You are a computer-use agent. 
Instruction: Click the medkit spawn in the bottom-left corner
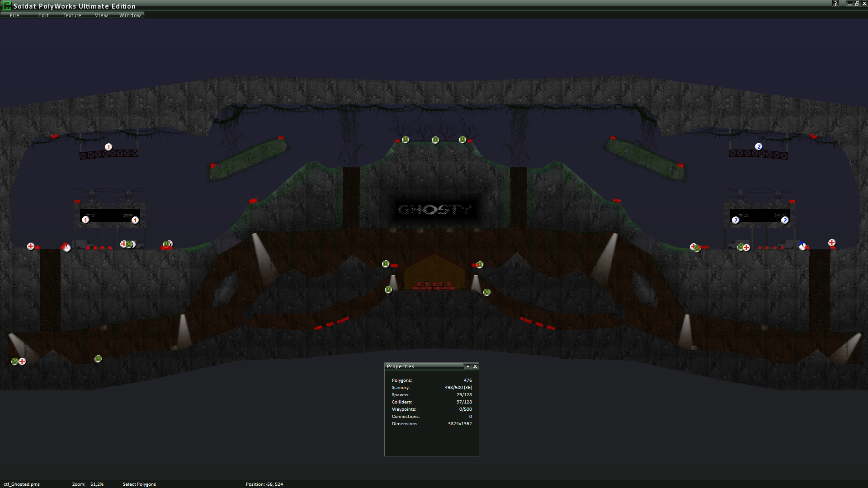pyautogui.click(x=22, y=361)
